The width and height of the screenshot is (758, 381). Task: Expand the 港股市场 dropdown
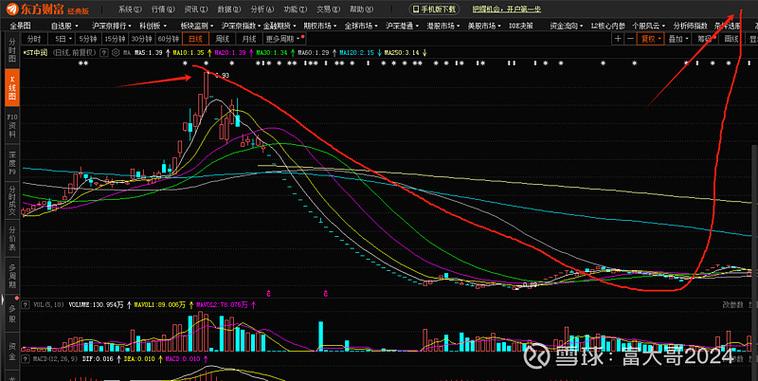pyautogui.click(x=444, y=26)
